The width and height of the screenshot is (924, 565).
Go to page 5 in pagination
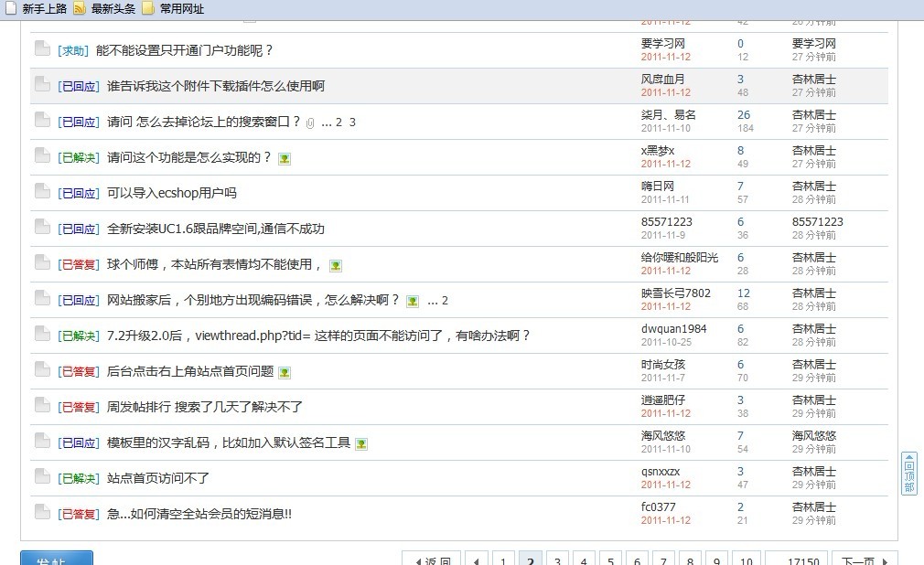(611, 560)
